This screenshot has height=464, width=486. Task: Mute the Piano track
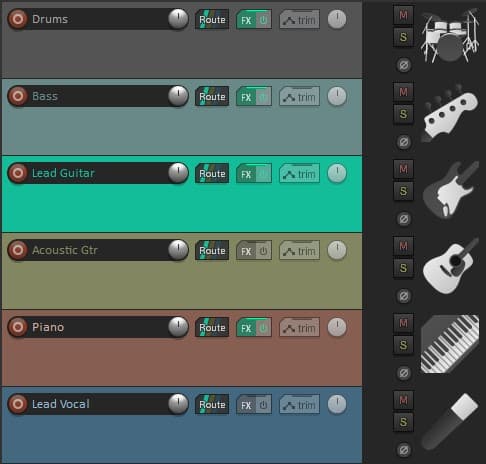(x=403, y=323)
